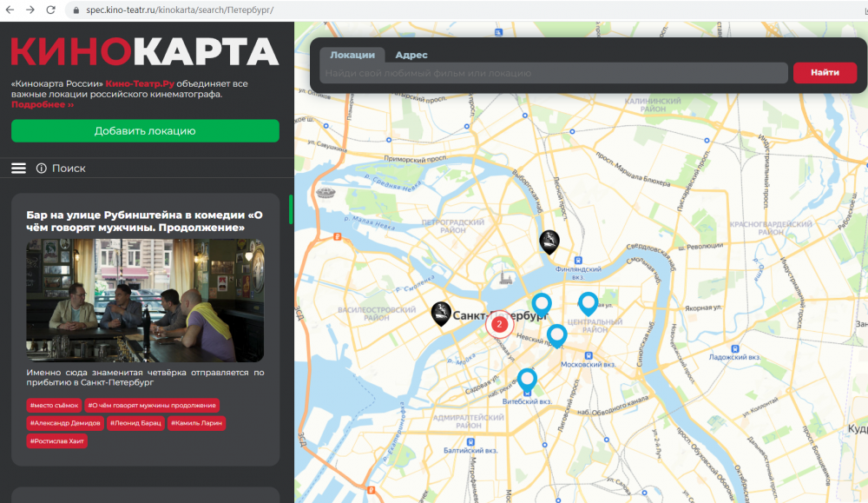Click the green sidebar scrollbar
Screen dimensions: 868x503
pos(291,208)
